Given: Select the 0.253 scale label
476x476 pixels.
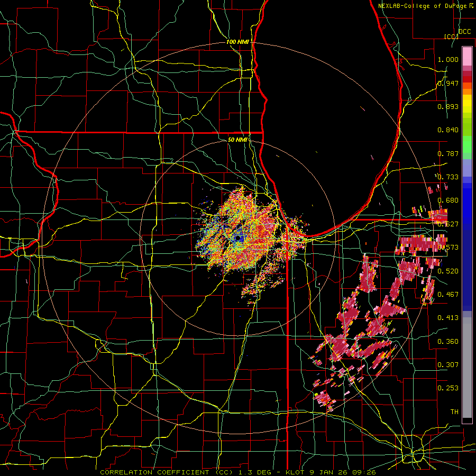Looking at the screenshot, I should [x=448, y=388].
